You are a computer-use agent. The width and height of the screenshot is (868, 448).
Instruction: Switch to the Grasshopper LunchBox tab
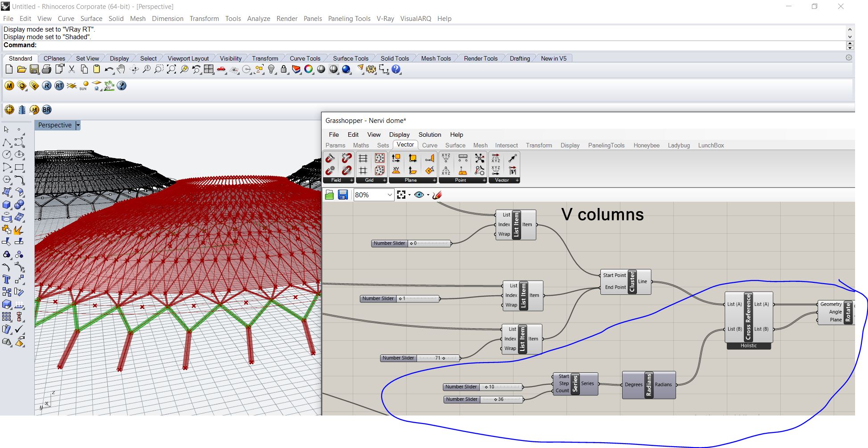pos(711,145)
